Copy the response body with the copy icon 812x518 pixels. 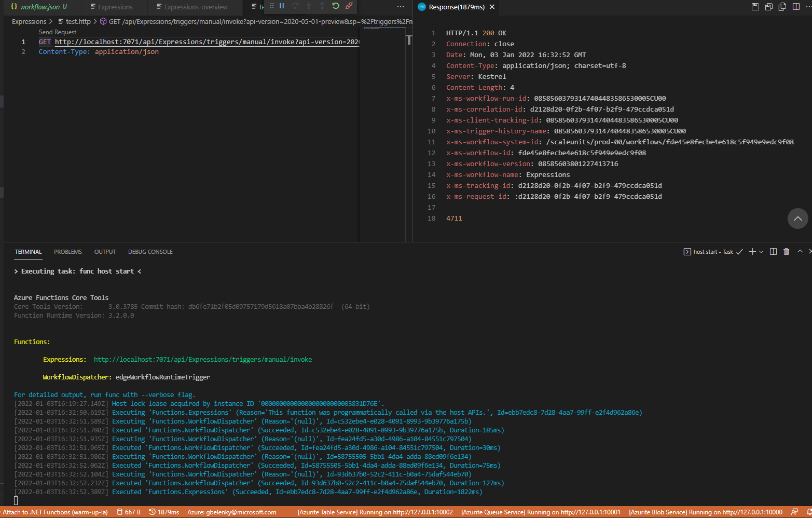(782, 7)
